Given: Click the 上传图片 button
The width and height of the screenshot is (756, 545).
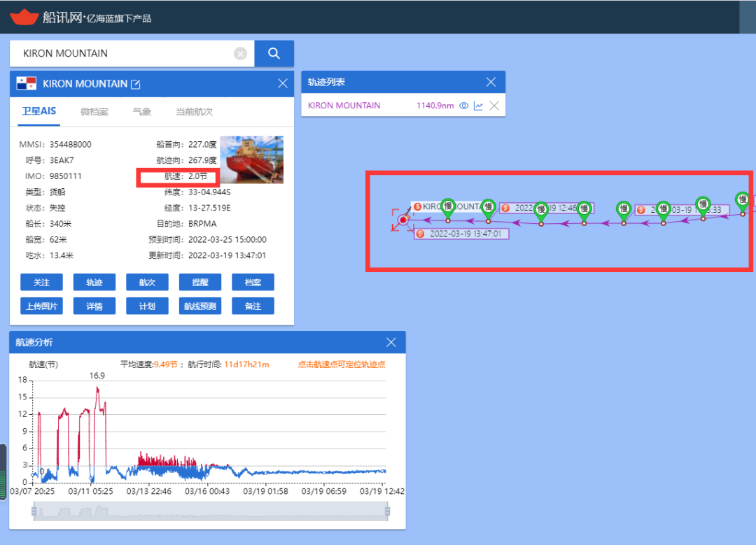Looking at the screenshot, I should tap(42, 306).
